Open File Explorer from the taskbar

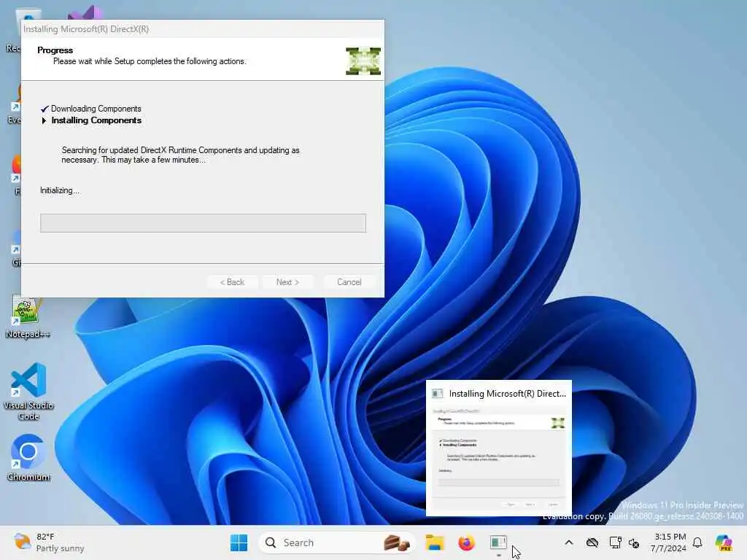(x=435, y=542)
